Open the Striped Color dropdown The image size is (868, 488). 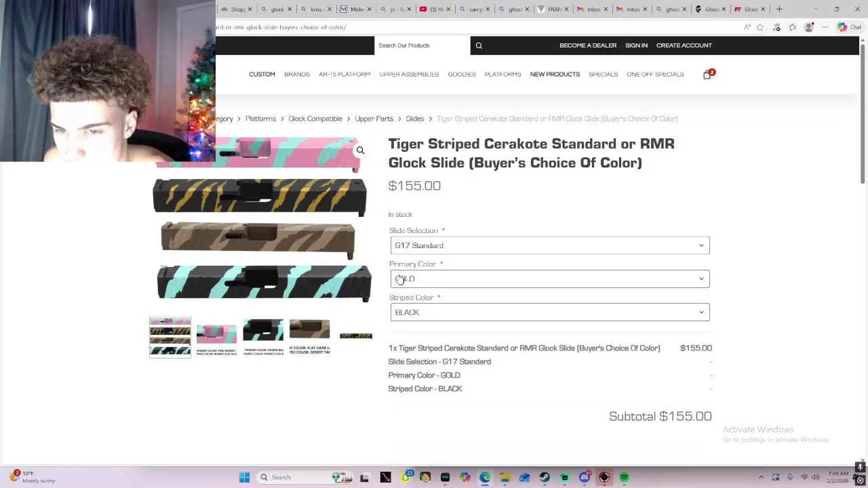pyautogui.click(x=550, y=312)
